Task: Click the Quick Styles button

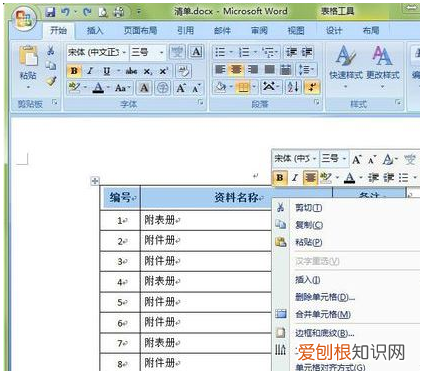Action: pos(346,67)
